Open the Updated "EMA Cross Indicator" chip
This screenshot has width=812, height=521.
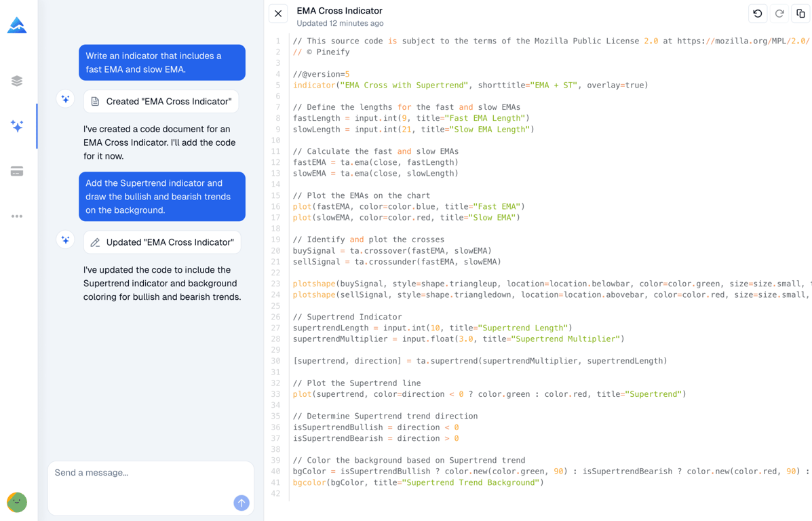click(162, 242)
